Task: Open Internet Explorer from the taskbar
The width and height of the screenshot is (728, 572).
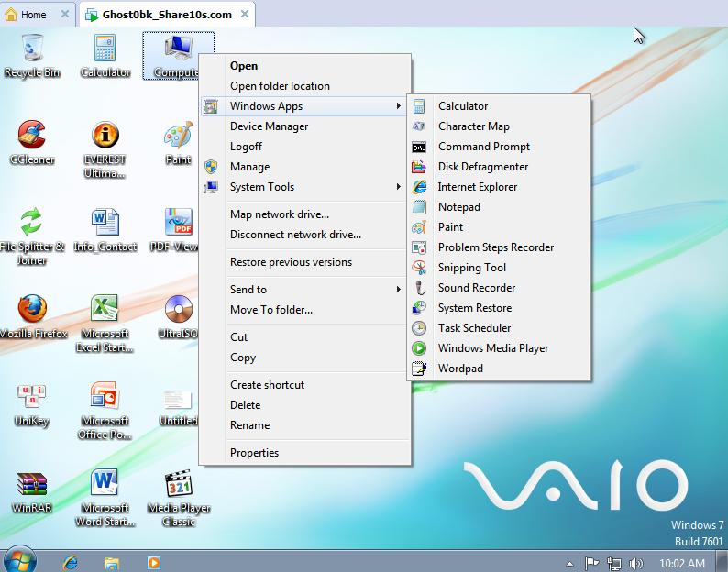Action: pyautogui.click(x=71, y=563)
